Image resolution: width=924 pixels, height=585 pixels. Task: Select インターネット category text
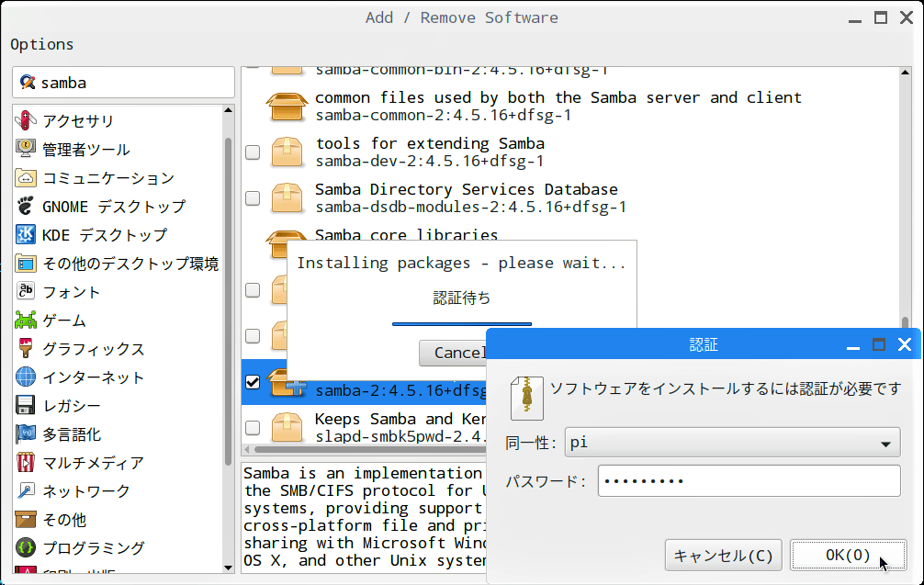93,377
